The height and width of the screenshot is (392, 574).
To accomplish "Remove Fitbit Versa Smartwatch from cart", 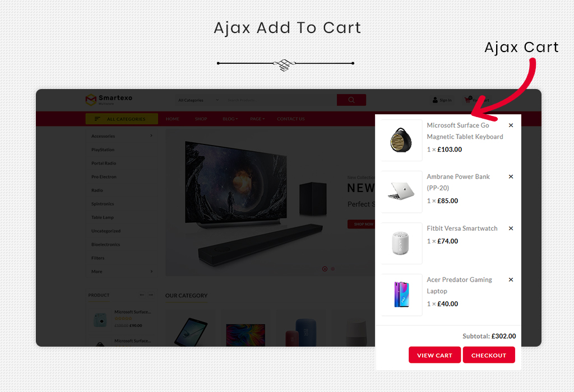I will [x=511, y=228].
